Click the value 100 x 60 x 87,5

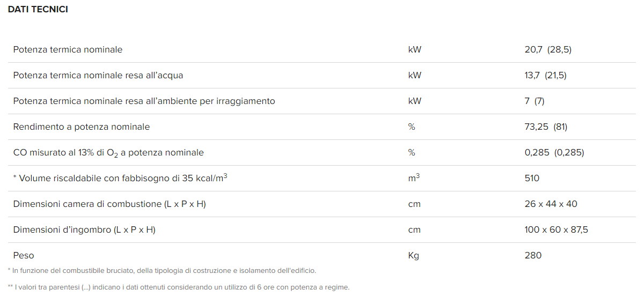click(556, 230)
